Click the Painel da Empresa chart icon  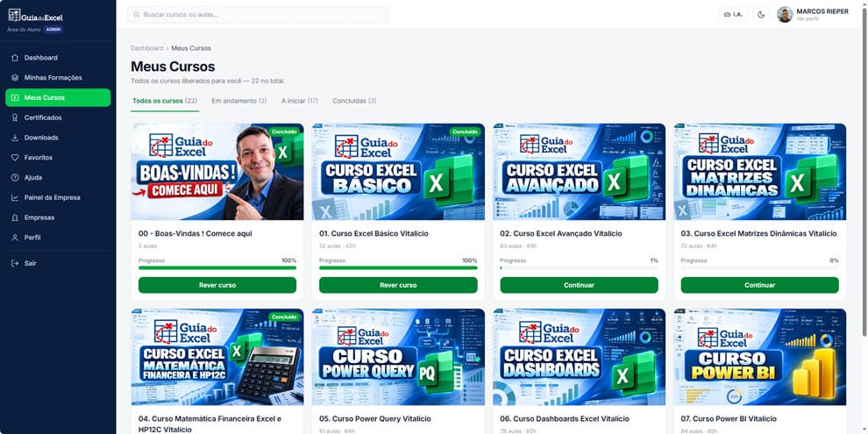coord(15,197)
